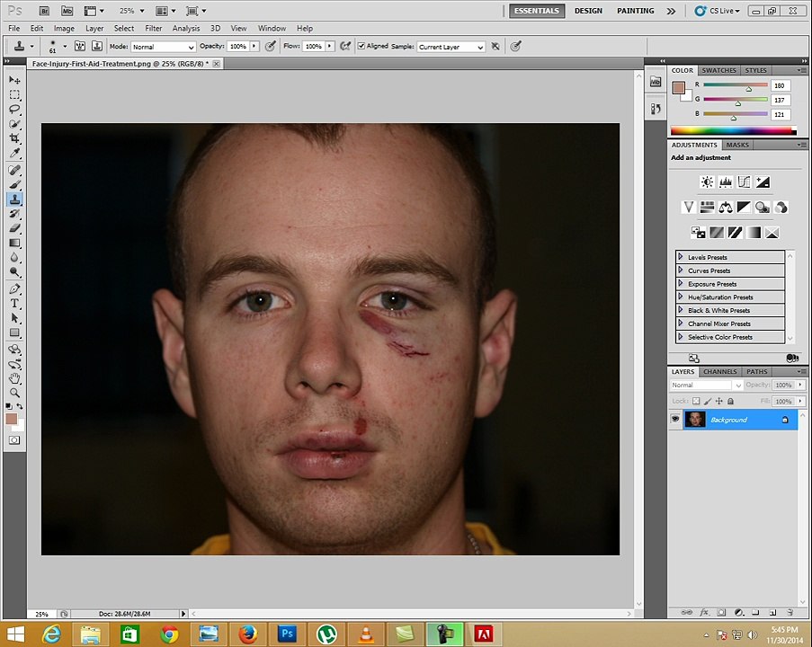Viewport: 812px width, 647px height.
Task: Open Flow slider arrow in options bar
Action: point(330,46)
